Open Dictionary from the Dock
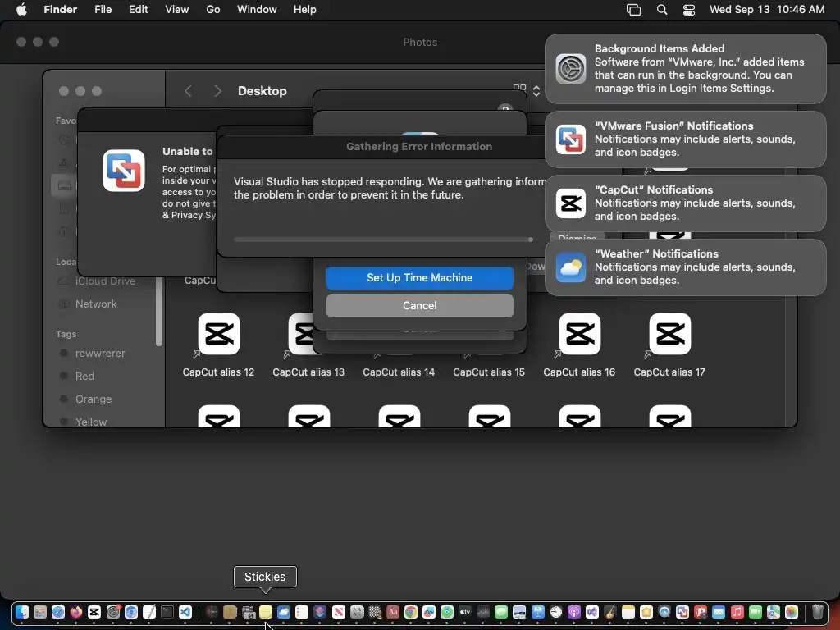Screen dimensions: 840x630 click(x=393, y=612)
